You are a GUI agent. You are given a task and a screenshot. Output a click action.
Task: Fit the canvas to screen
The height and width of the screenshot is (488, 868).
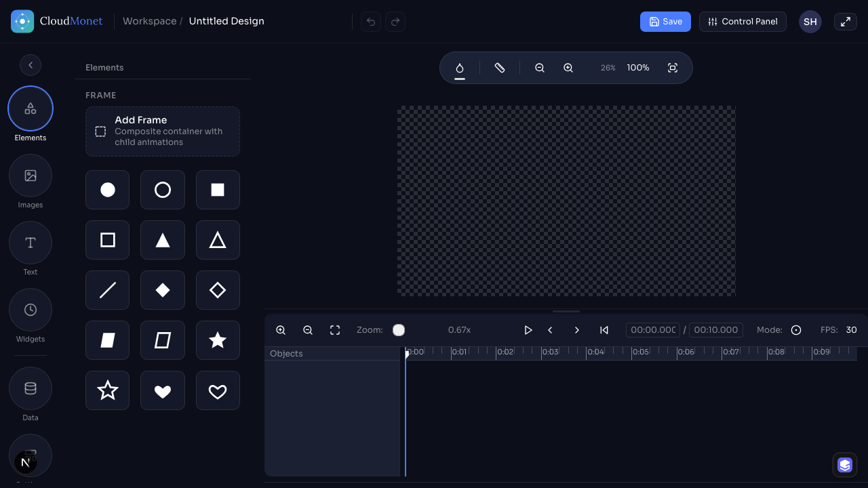pos(673,68)
